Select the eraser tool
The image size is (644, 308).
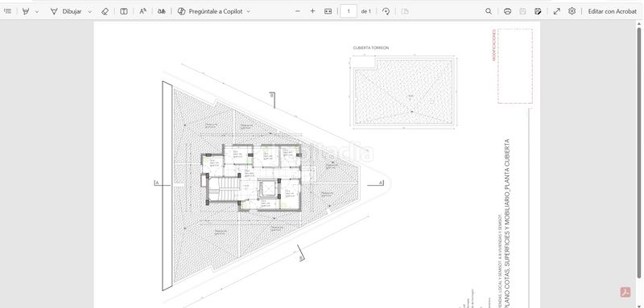click(x=105, y=11)
